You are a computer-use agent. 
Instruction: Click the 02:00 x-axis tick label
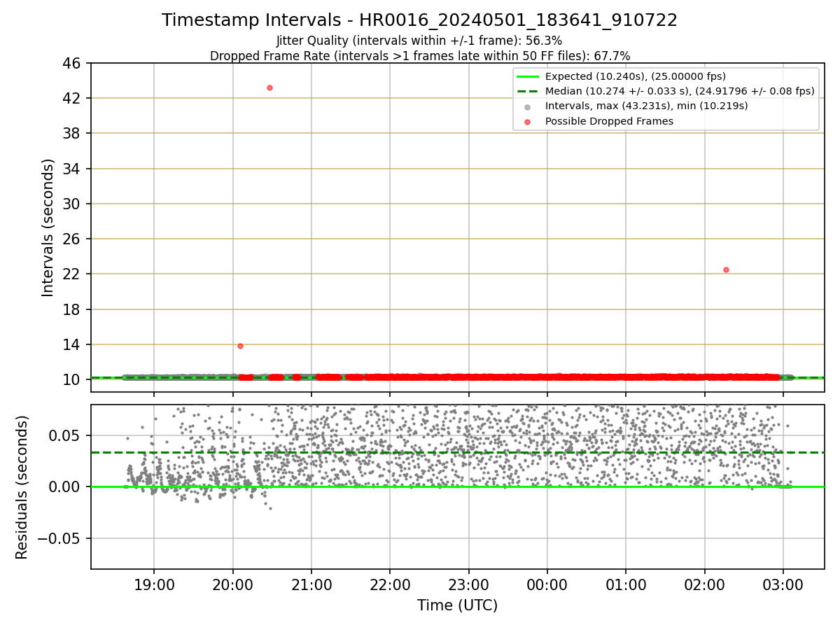click(704, 584)
